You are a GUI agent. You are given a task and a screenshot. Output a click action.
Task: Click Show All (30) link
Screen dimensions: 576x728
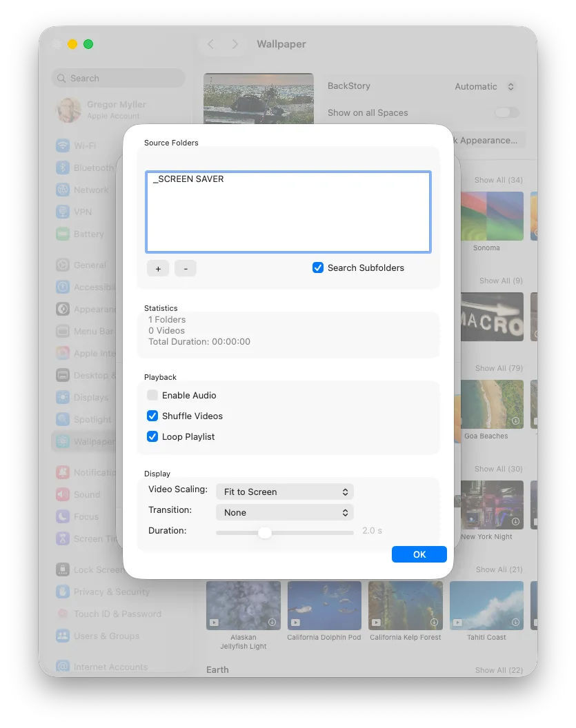[499, 469]
